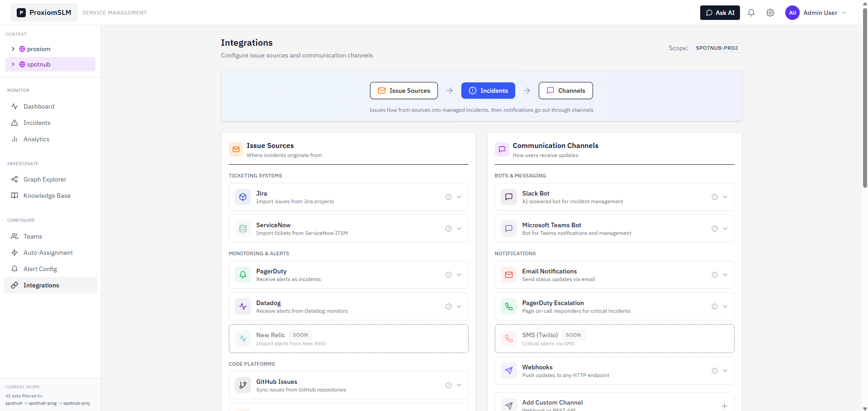Click the notifications bell icon

tap(751, 13)
